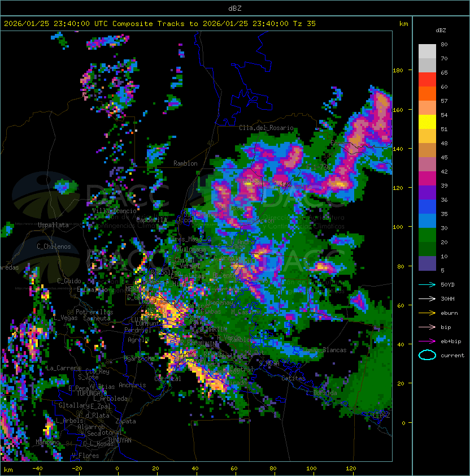470x476 pixels.
Task: Click the purple-gray swatch between 10 and 5 dBZ
Action: (x=427, y=263)
